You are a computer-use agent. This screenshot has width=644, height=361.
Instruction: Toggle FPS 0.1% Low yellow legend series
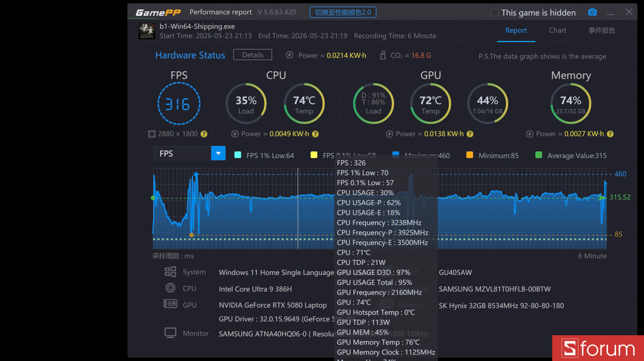click(314, 155)
